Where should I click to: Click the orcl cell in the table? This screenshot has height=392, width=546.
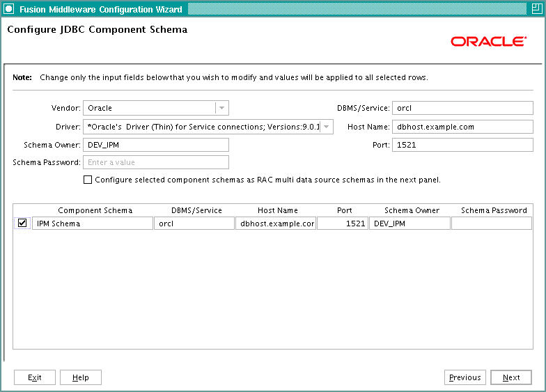[x=194, y=224]
